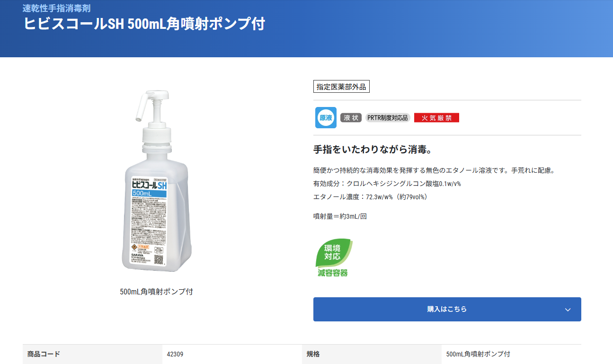The image size is (613, 364).
Task: Click the ヒビスコールSH product page title
Action: click(144, 24)
